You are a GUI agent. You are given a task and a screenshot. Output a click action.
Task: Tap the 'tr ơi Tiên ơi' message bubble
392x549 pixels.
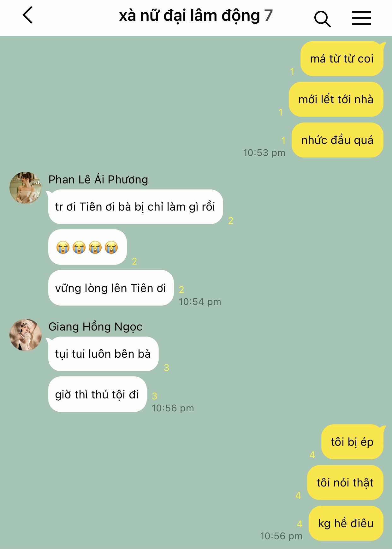(135, 207)
